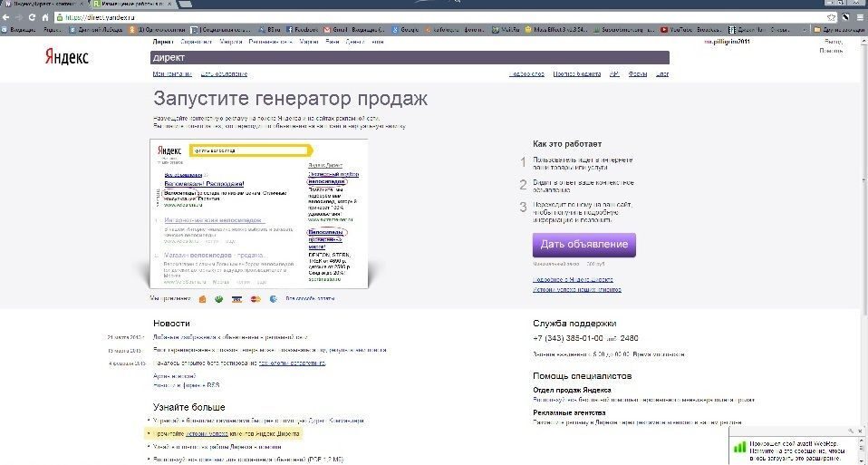Viewport: 868px width, 465px height.
Task: Click the new tab button
Action: pos(186,4)
